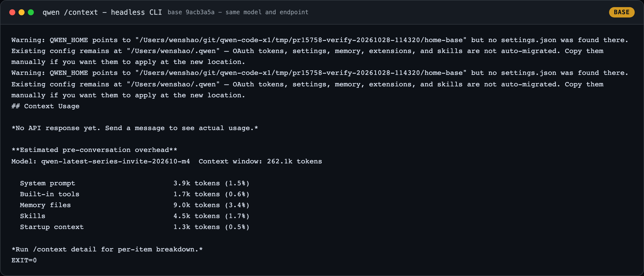The width and height of the screenshot is (644, 276).
Task: Click '*Run /context detail for per-item breakdown.*' line
Action: coord(107,249)
